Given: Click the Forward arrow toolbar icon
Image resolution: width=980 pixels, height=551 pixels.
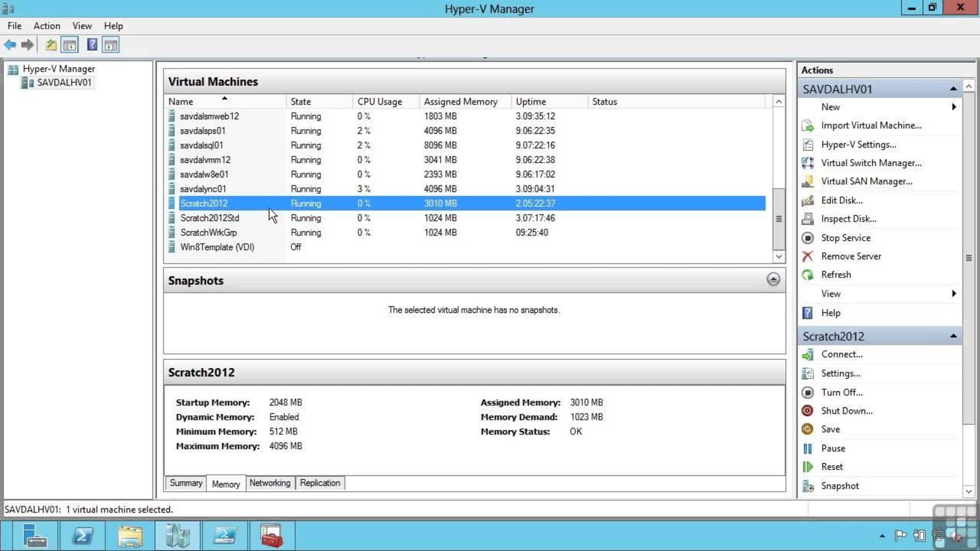Looking at the screenshot, I should [x=28, y=45].
